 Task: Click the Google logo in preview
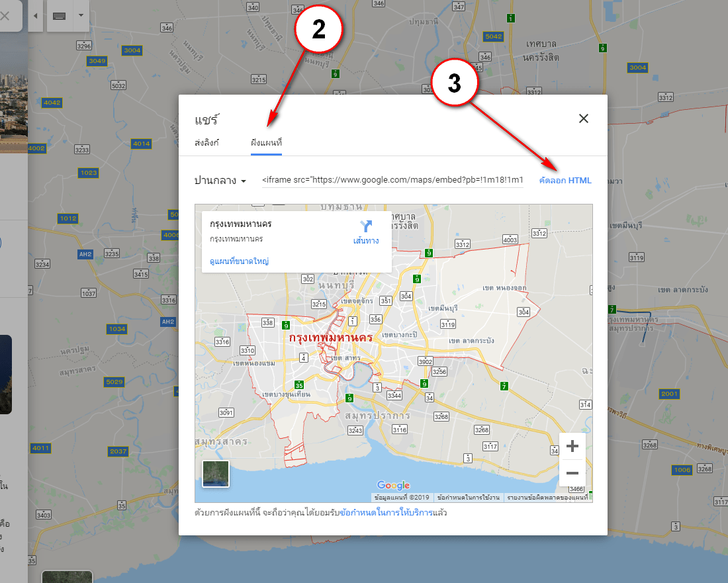click(x=393, y=485)
